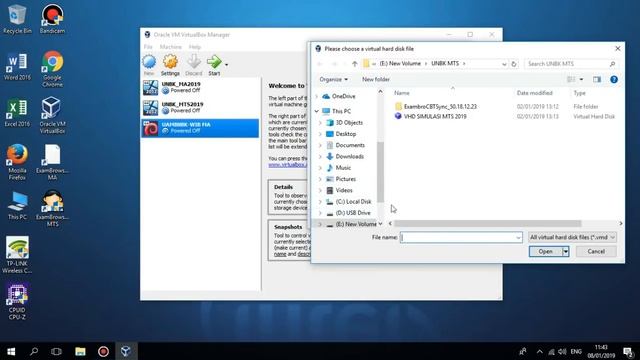
Task: Click Start arrow in VirtualBox toolbar
Action: coord(214,65)
